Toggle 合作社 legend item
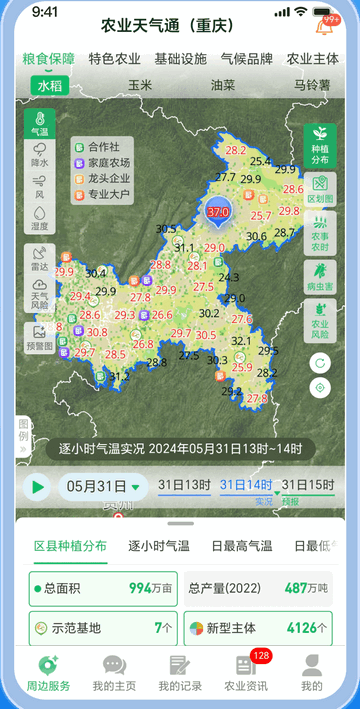Screen dimensions: 360x709 (x=98, y=147)
